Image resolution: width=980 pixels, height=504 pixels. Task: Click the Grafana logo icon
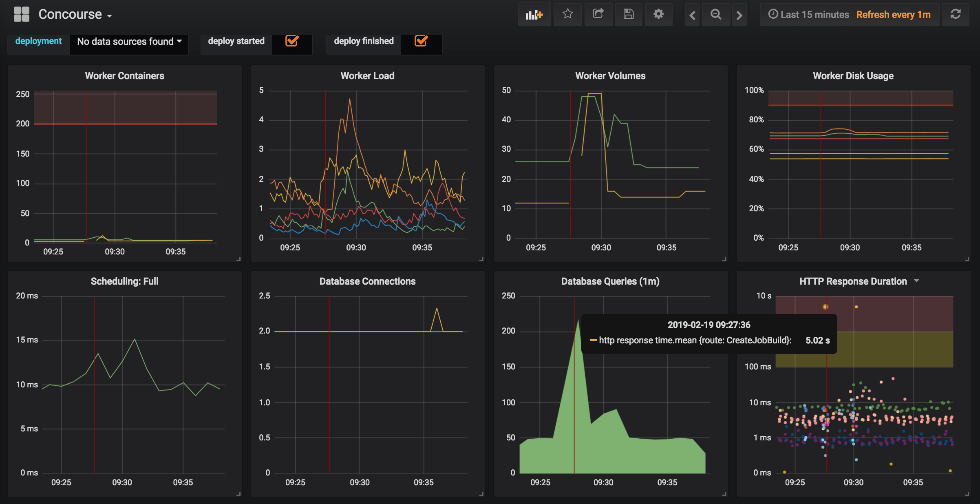click(x=22, y=13)
